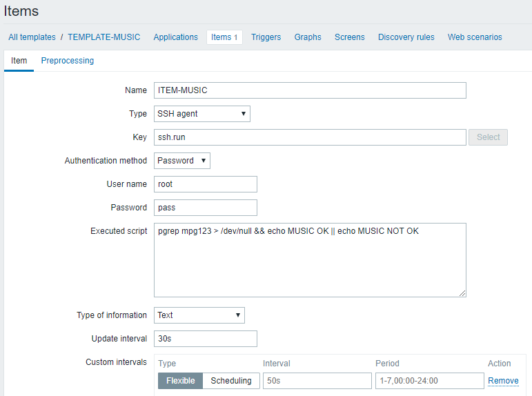Click the Name input field
The width and height of the screenshot is (532, 396).
(x=310, y=90)
